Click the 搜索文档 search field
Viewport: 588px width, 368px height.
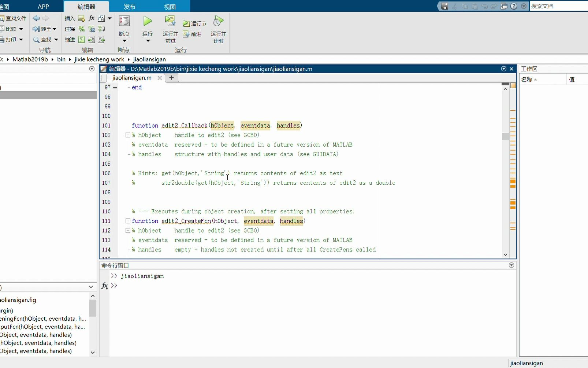(557, 6)
